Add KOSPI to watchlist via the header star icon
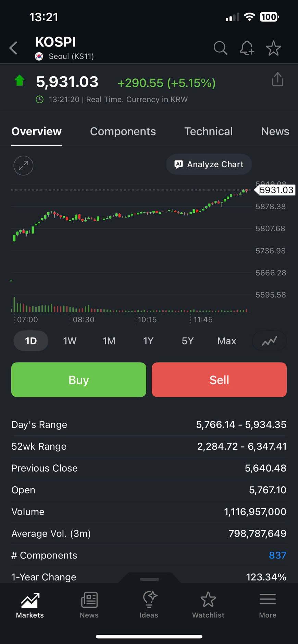Screen dimensions: 298x644 [x=273, y=48]
